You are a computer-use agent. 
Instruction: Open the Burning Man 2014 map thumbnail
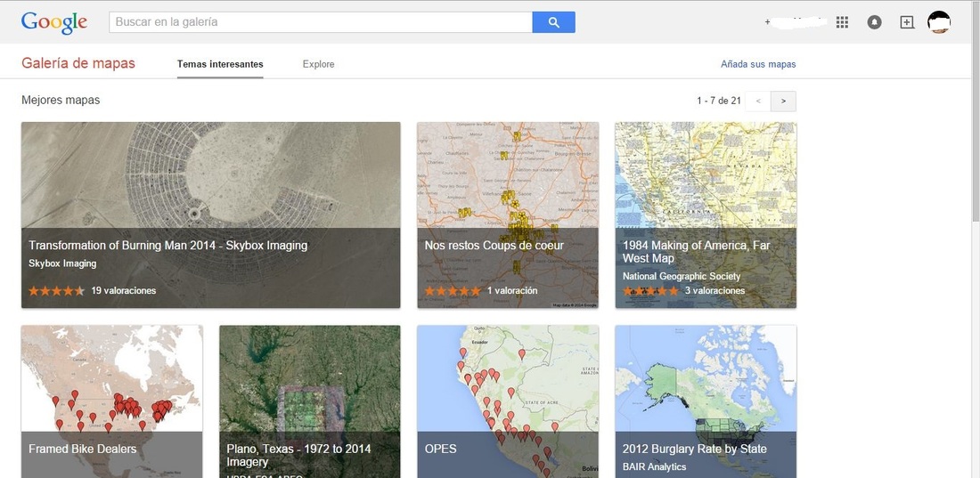point(210,215)
